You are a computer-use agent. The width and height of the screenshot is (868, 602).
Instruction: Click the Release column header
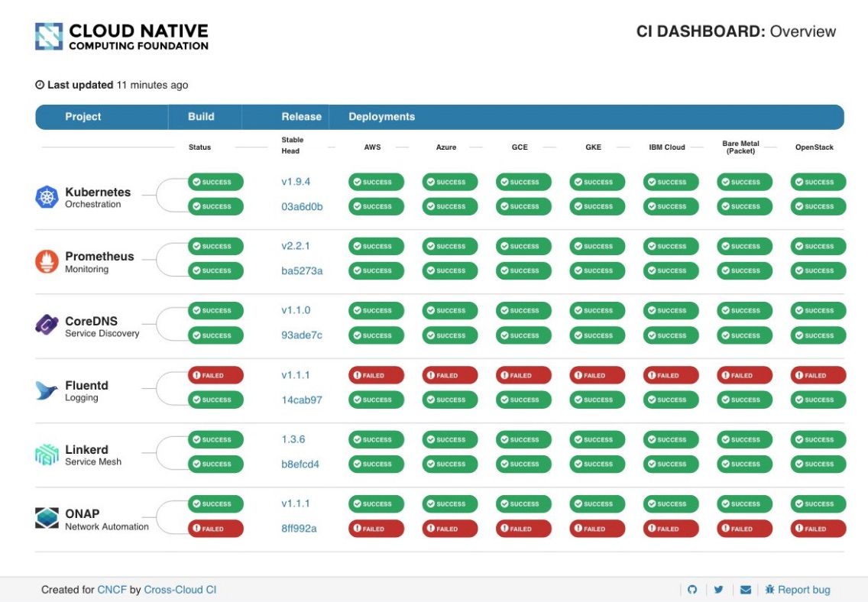(301, 117)
